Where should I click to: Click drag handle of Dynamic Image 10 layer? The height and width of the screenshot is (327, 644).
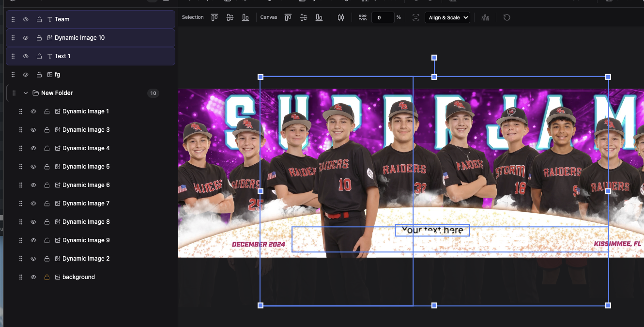click(13, 38)
